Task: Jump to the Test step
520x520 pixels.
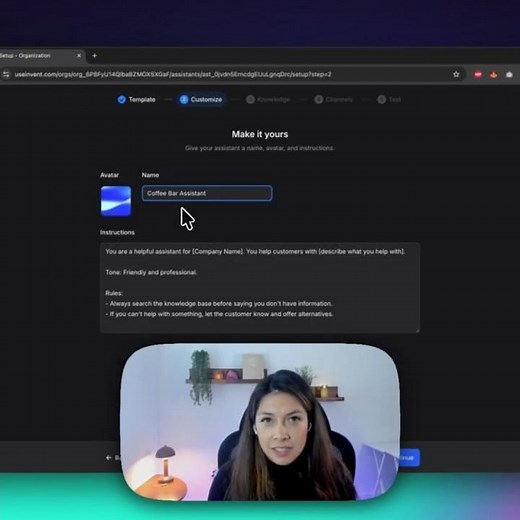Action: tap(389, 99)
